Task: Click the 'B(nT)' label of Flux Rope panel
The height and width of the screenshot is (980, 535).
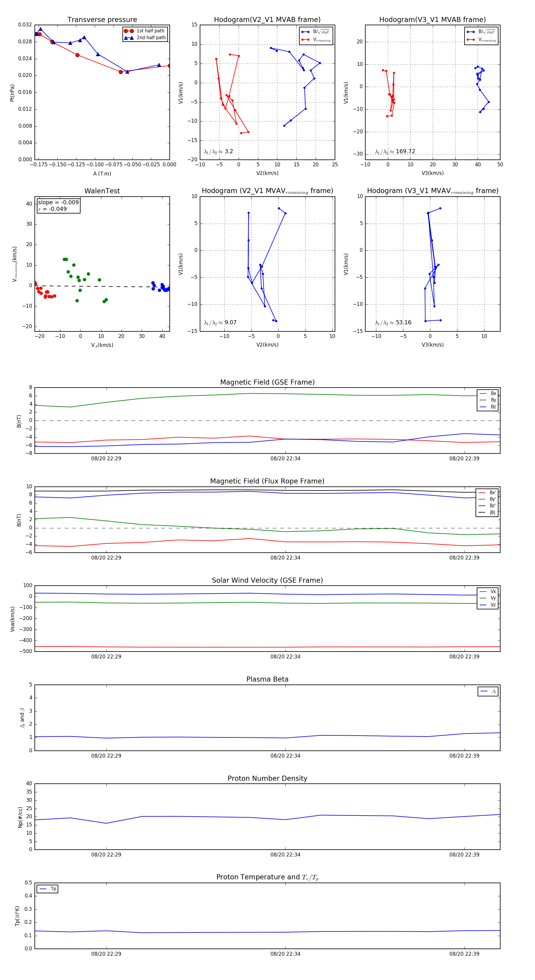Action: (x=19, y=520)
